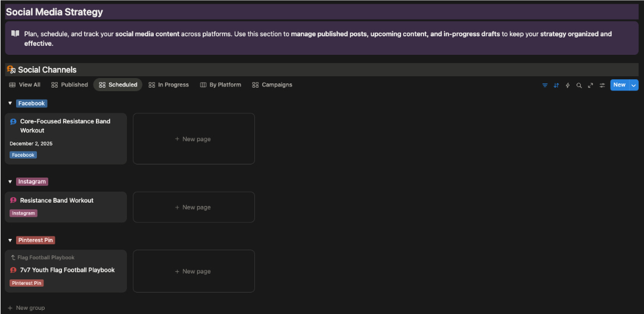644x314 pixels.
Task: Click the Core-Focused Resistance Band Workout page icon
Action: pos(13,122)
